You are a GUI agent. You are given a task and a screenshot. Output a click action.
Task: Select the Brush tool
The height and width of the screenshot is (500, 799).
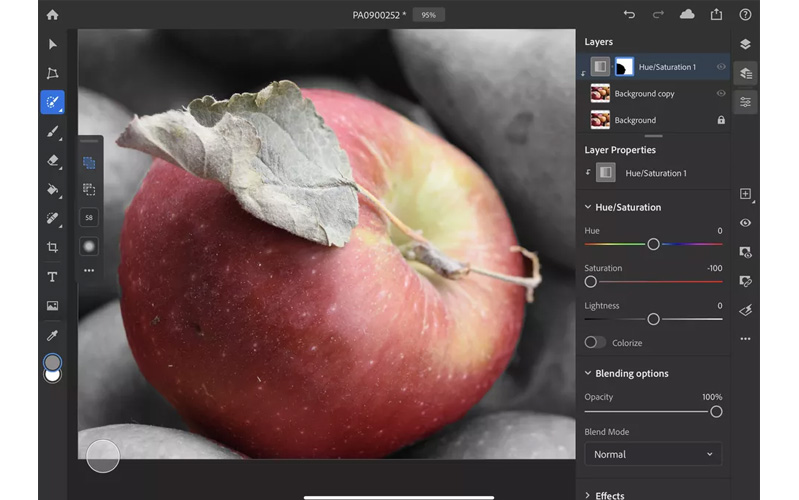pyautogui.click(x=53, y=131)
